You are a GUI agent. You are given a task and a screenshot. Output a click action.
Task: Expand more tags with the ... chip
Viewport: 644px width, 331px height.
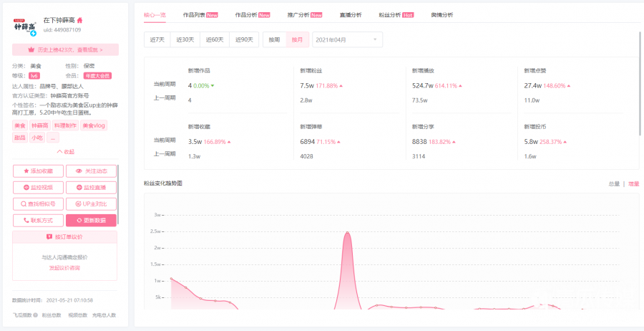53,138
